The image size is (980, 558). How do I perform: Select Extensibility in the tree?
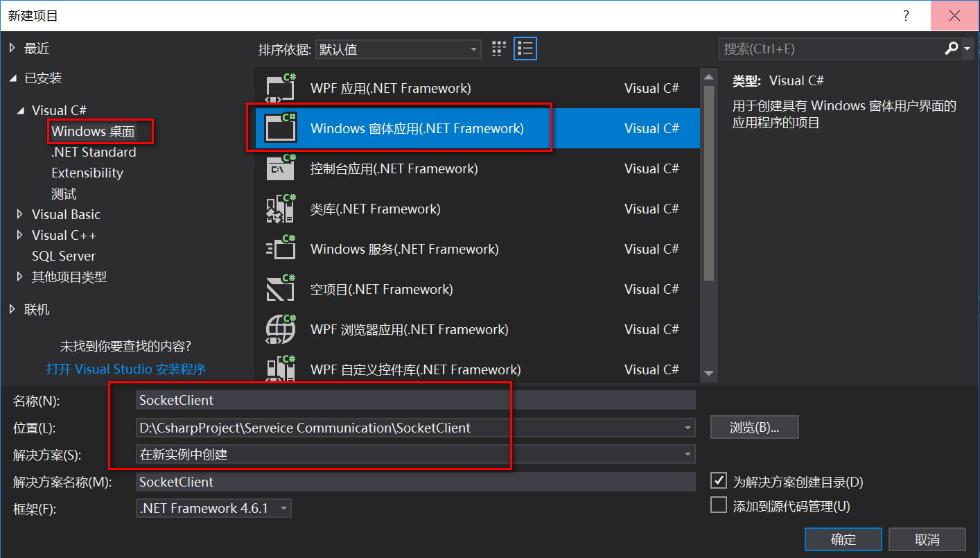point(87,173)
